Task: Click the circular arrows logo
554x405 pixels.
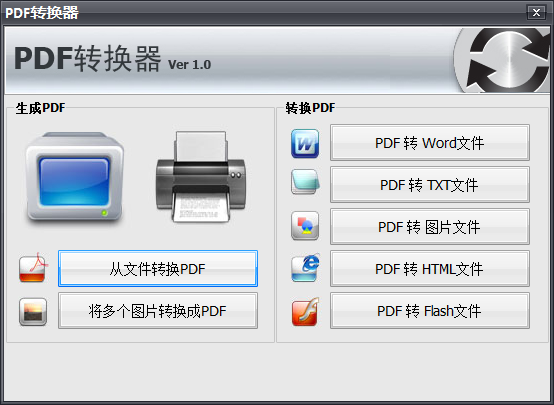Action: pos(502,60)
